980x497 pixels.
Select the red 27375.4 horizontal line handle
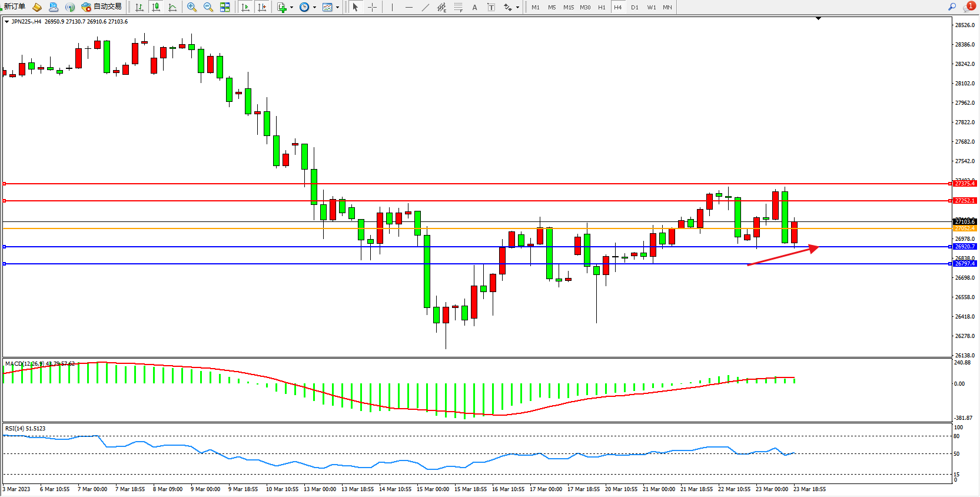[5, 184]
